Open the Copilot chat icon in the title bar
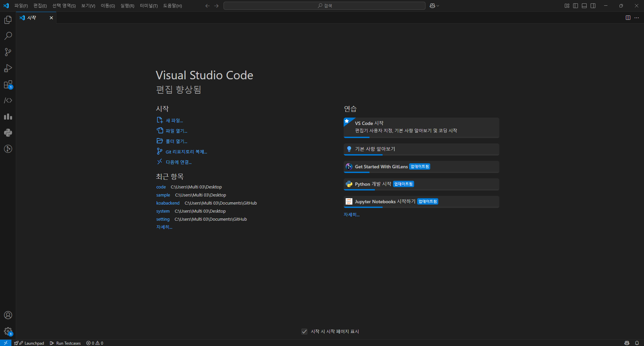644x346 pixels. 432,6
